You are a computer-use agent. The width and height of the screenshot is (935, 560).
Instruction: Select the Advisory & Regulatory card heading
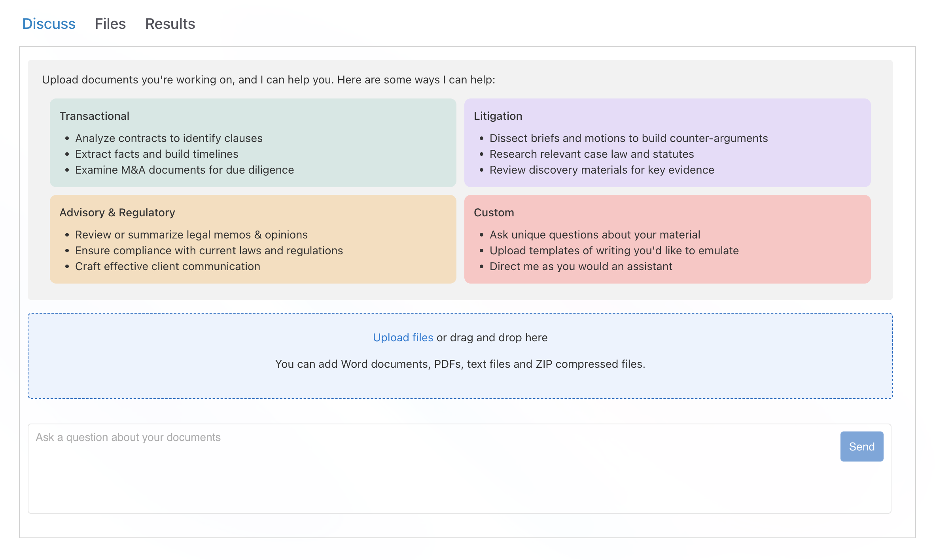117,212
